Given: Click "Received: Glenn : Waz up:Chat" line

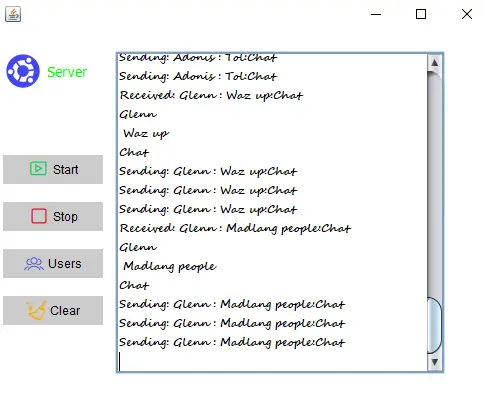Looking at the screenshot, I should click(x=211, y=95).
